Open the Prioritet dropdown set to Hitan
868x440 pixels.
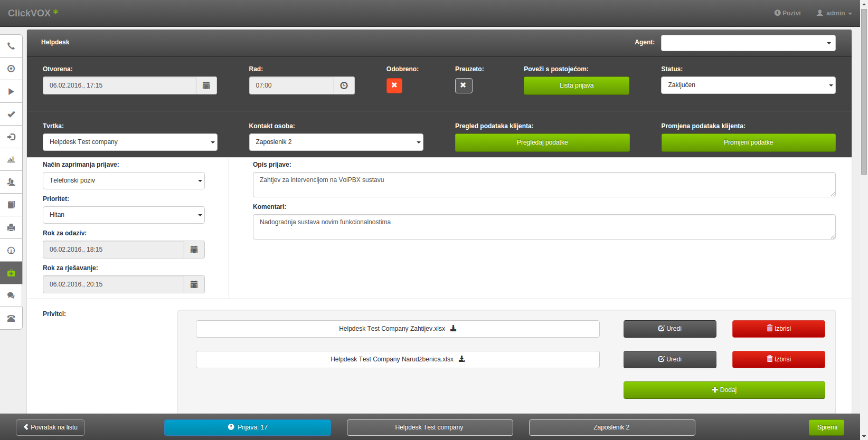tap(124, 215)
